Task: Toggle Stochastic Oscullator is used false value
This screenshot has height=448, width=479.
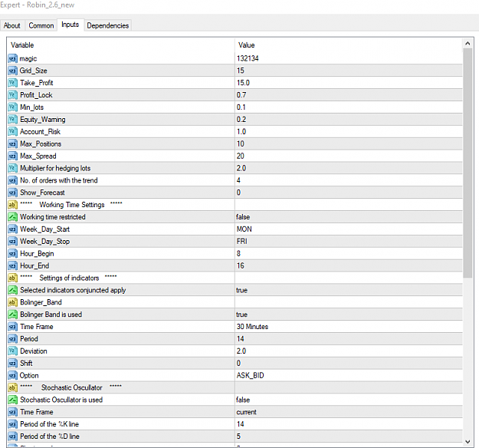Action: [x=349, y=400]
